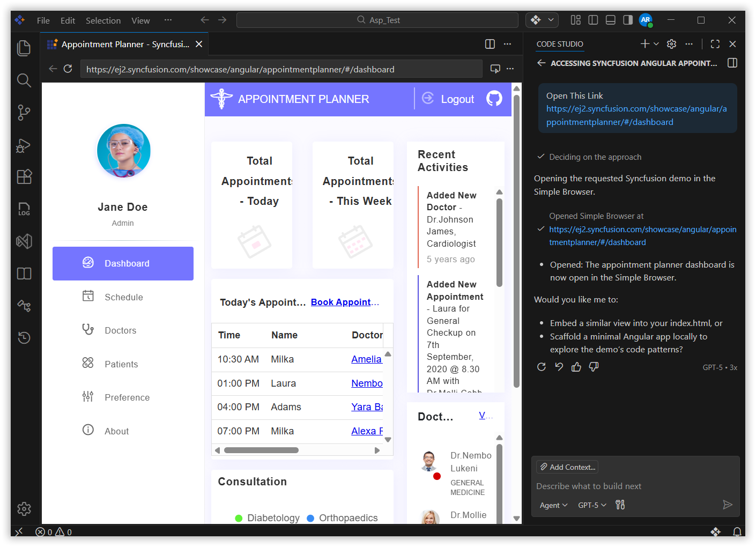Open the Selection menu
The image size is (756, 547).
[x=103, y=20]
